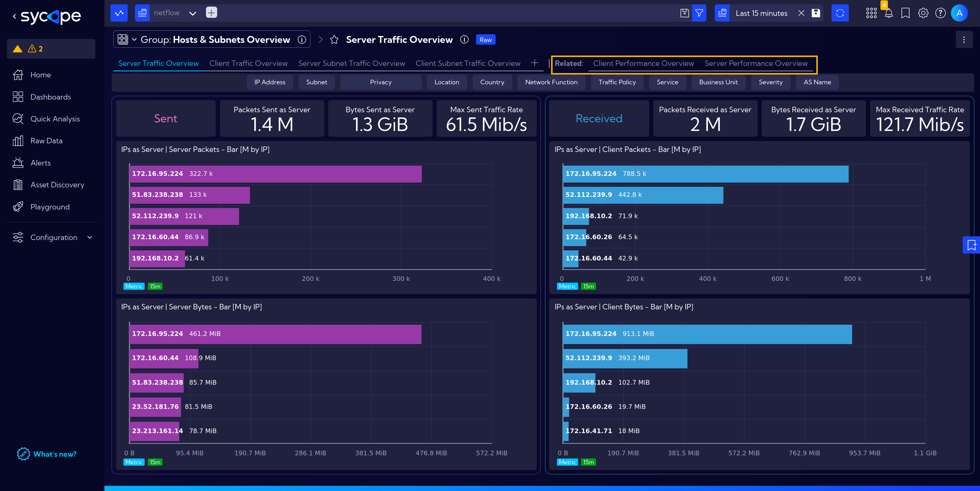Screen dimensions: 980x491
Task: Select the Asset Discovery sidebar icon
Action: 18,184
